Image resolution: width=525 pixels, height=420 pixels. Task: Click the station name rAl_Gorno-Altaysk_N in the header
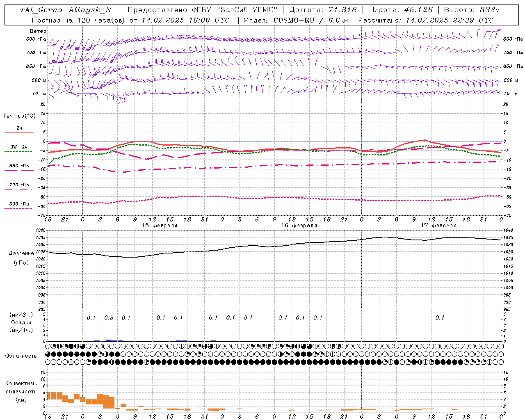[x=66, y=10]
